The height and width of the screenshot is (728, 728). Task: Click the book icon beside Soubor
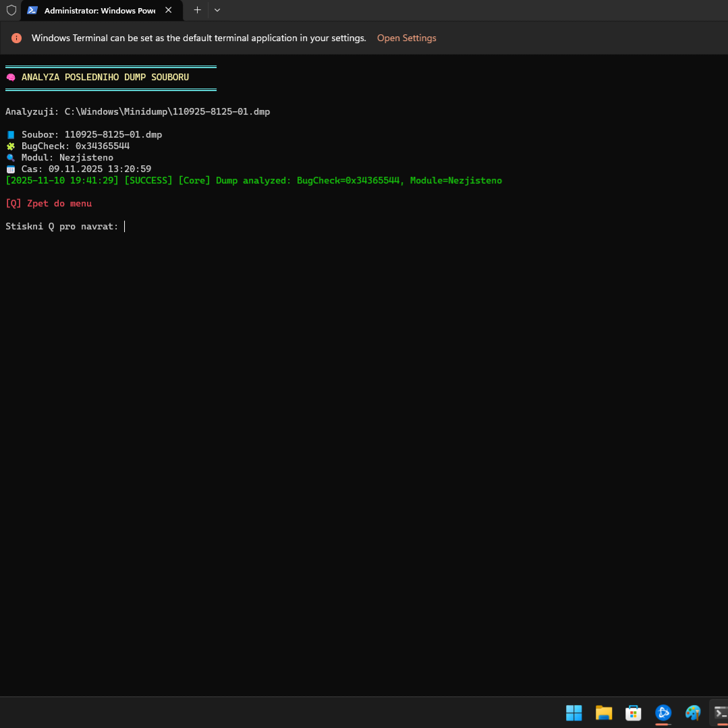[11, 135]
